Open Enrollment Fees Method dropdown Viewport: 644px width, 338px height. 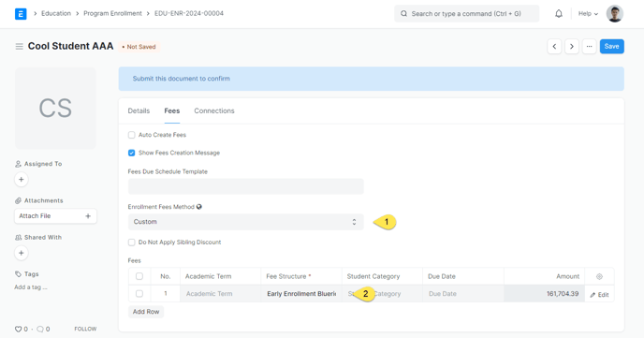245,222
